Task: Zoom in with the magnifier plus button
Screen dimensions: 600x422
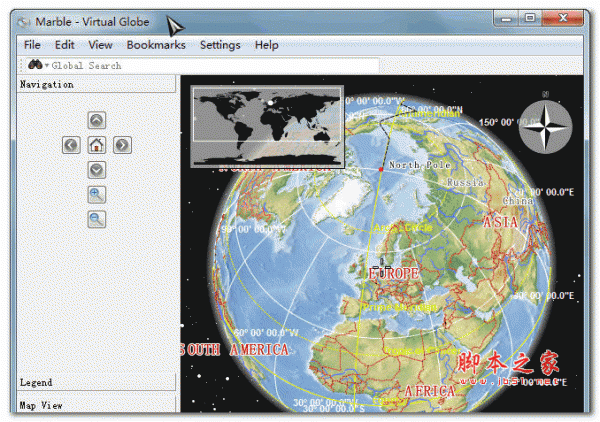Action: pyautogui.click(x=96, y=195)
